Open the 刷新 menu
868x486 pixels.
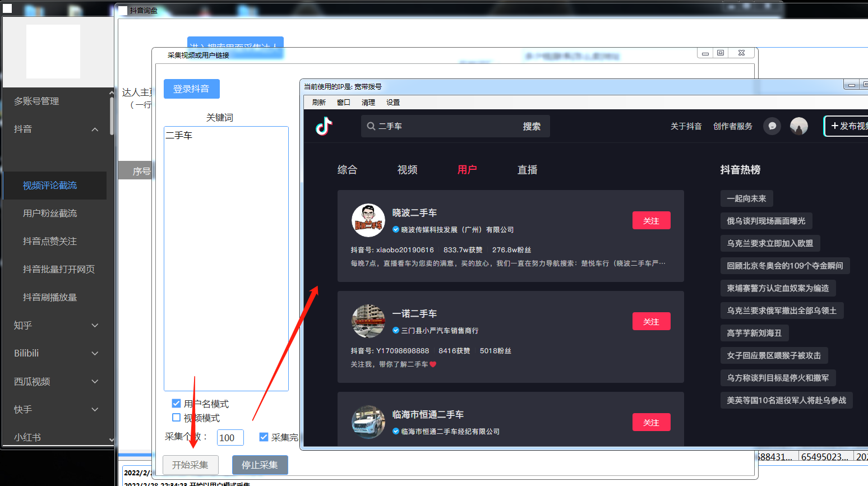(x=319, y=102)
